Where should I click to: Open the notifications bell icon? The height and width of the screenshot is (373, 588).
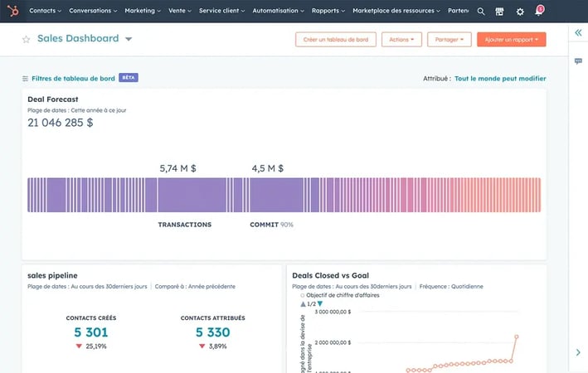pos(539,11)
